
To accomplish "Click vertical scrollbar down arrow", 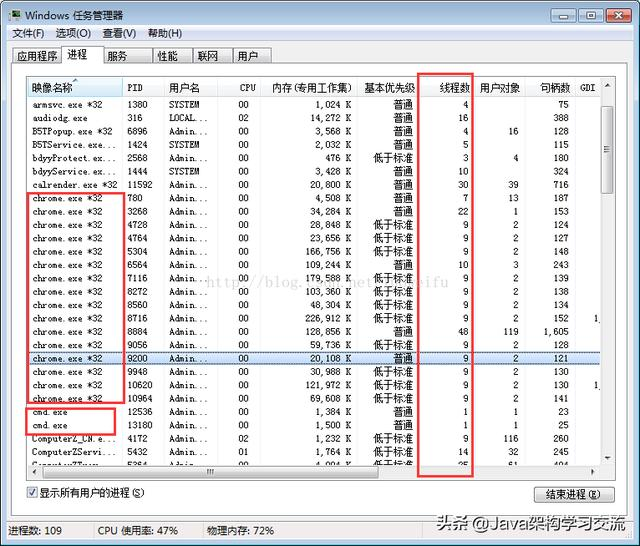I will tap(607, 458).
